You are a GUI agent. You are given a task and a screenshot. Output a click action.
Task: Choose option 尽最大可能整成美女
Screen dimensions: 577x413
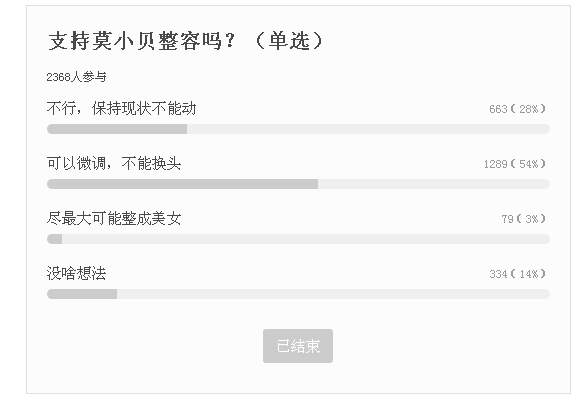(114, 218)
